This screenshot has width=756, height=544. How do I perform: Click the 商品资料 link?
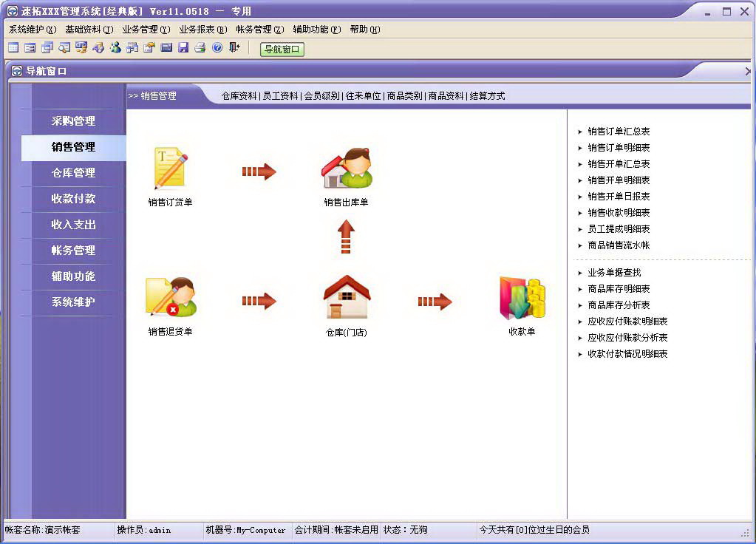click(x=446, y=96)
